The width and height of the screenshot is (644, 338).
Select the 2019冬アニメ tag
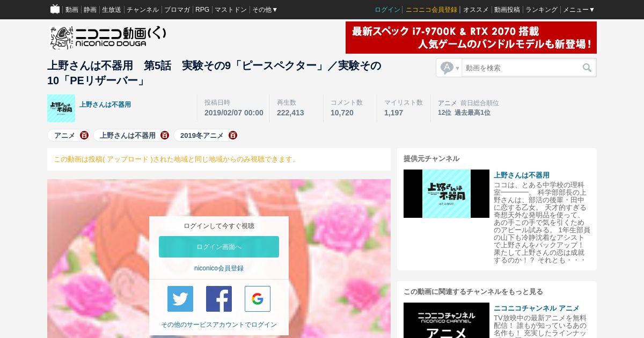click(x=202, y=135)
